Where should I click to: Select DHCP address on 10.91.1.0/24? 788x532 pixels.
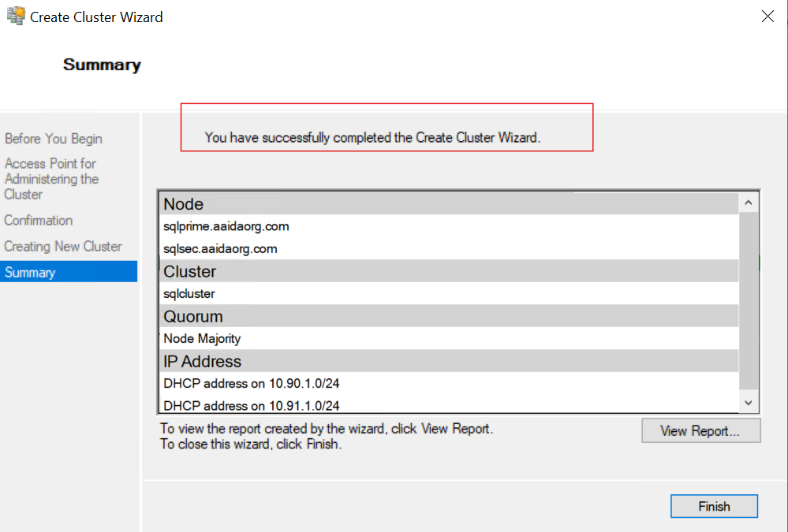point(449,405)
